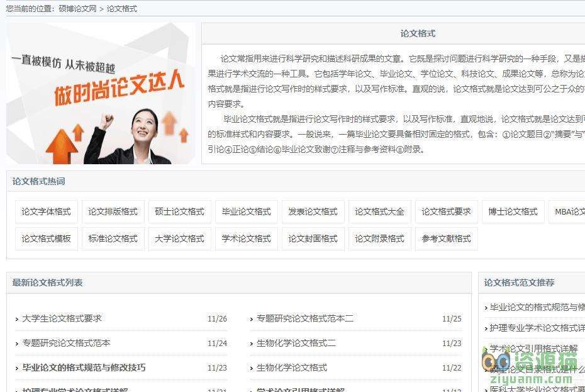Go to 硕博论文网 in the breadcrumb
The height and width of the screenshot is (392, 585).
point(77,9)
